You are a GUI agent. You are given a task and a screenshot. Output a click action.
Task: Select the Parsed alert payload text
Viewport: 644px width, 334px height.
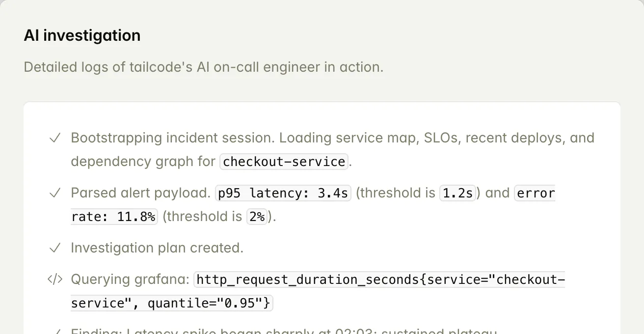[x=140, y=193]
